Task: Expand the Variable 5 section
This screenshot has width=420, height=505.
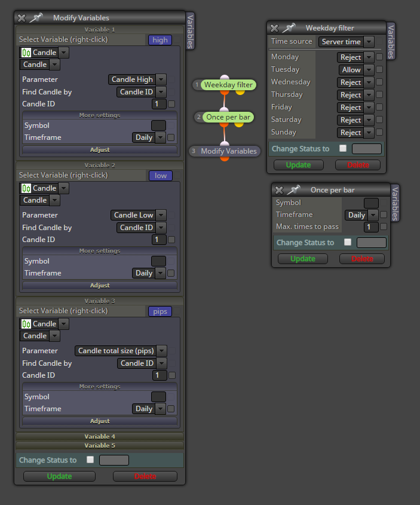Action: click(x=100, y=445)
